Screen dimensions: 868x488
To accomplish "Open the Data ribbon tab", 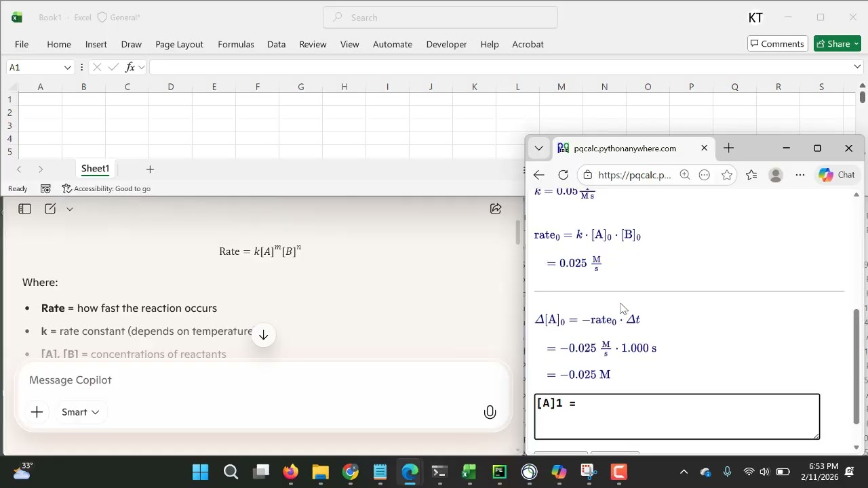I will coord(276,44).
